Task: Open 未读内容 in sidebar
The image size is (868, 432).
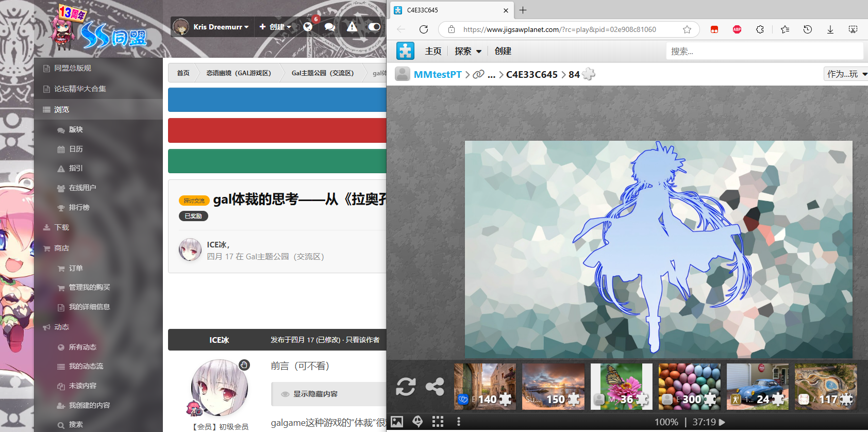Action: click(82, 386)
